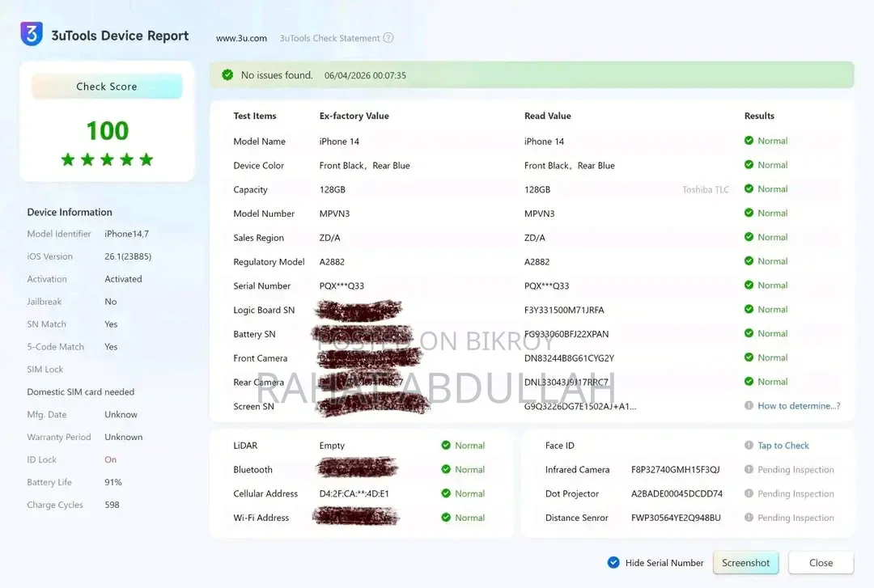Select Distance Sensor serial FWP30564YE2Q948BU
The height and width of the screenshot is (588, 874).
(676, 517)
